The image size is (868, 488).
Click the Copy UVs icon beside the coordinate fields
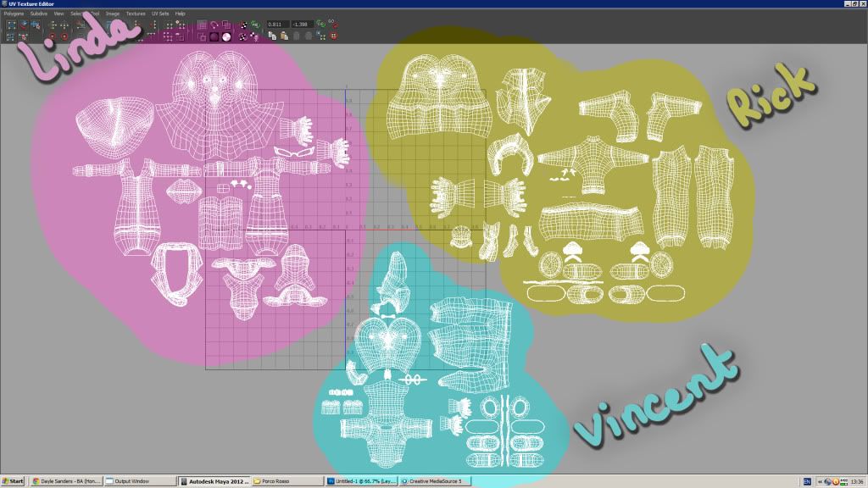click(272, 36)
